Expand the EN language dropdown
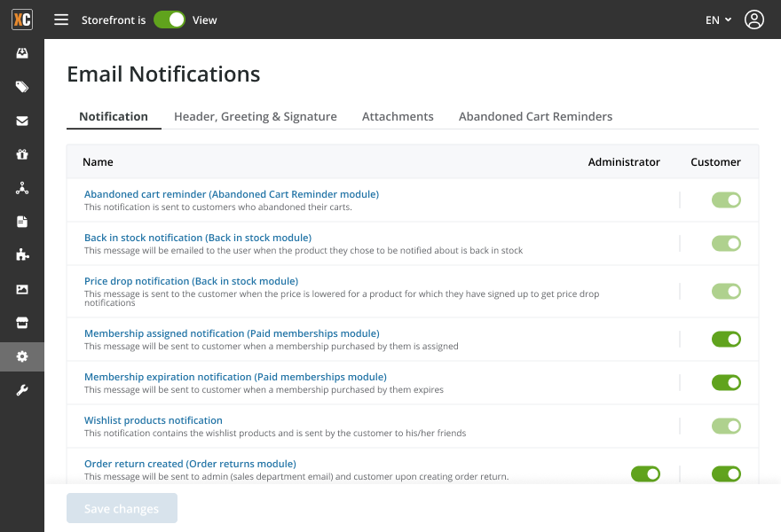Viewport: 781px width, 532px height. click(x=718, y=20)
